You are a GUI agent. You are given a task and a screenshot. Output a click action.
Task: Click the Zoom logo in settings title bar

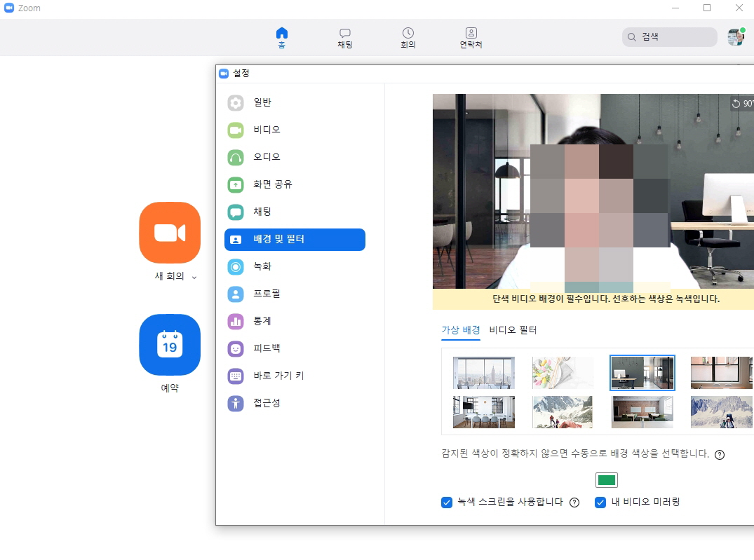pyautogui.click(x=224, y=74)
